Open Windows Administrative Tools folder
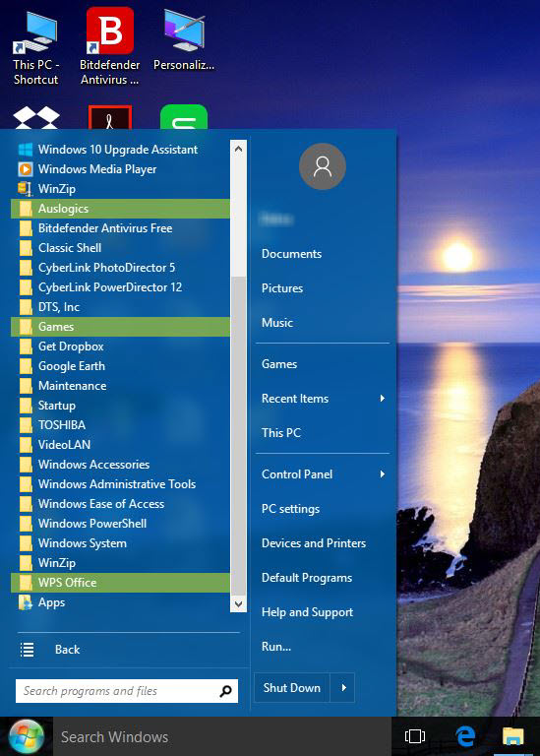Viewport: 540px width, 756px height. click(120, 484)
